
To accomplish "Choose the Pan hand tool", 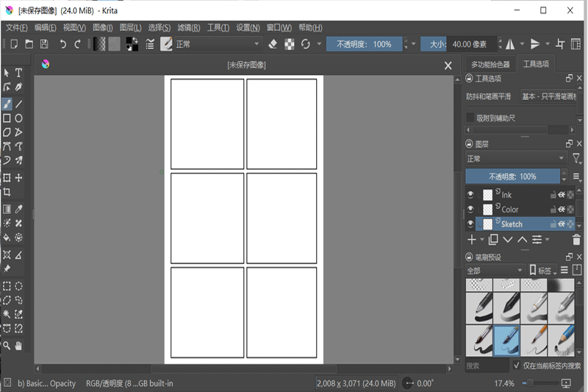I will (19, 345).
